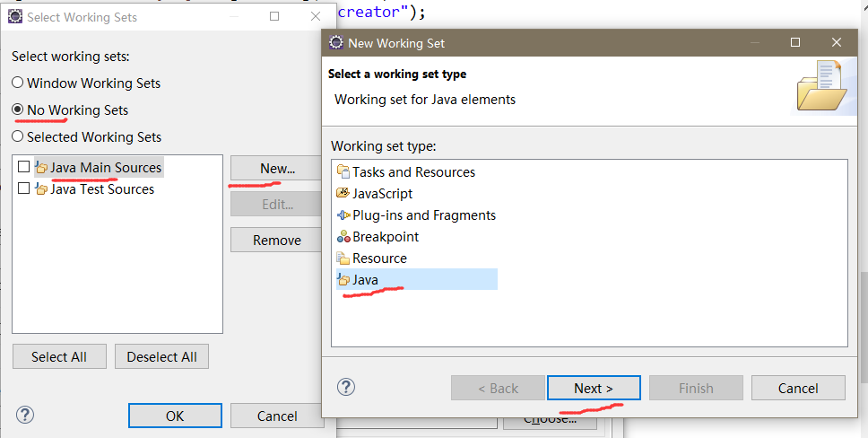The image size is (868, 438).
Task: Select the No Working Sets radio option
Action: pyautogui.click(x=18, y=109)
